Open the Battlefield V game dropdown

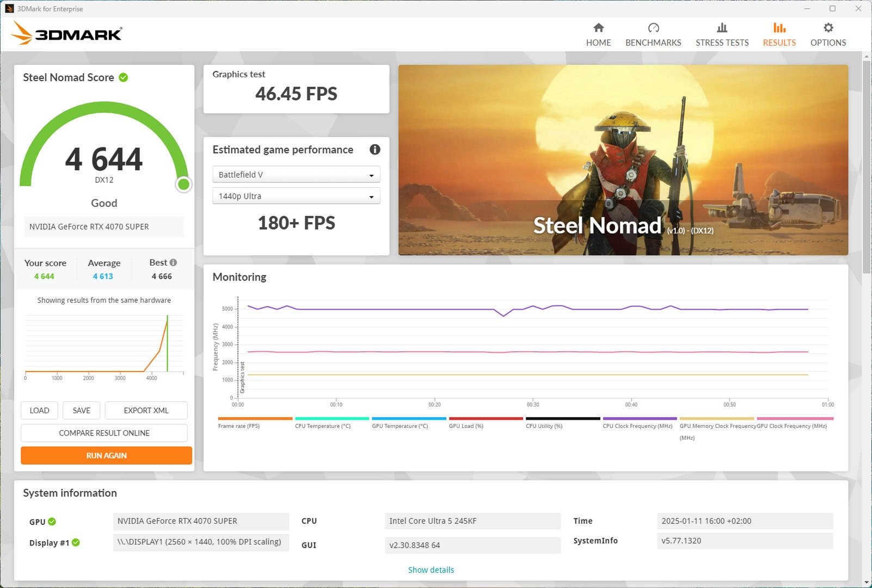click(x=296, y=174)
